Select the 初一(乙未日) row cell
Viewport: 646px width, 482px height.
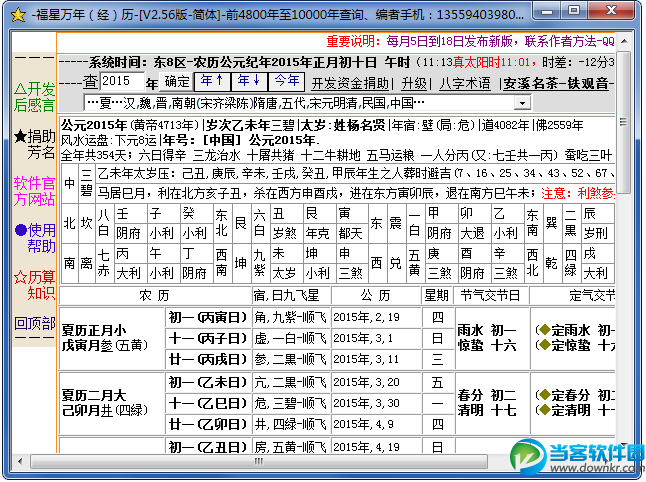[x=208, y=382]
